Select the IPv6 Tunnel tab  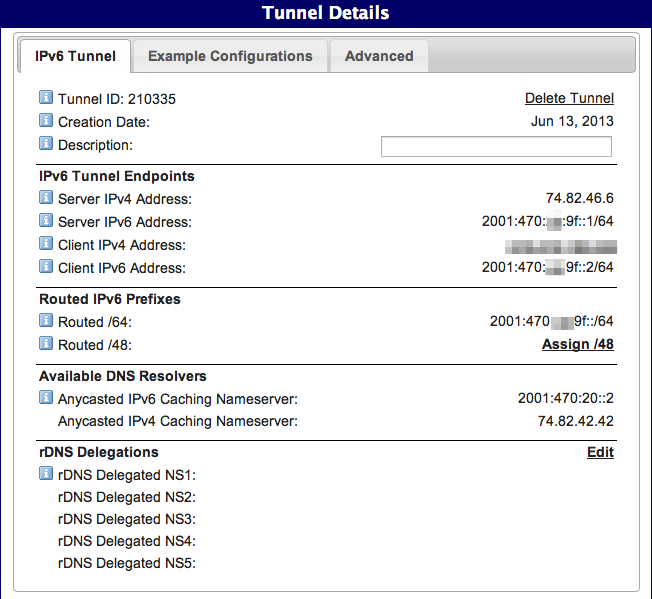click(x=75, y=56)
